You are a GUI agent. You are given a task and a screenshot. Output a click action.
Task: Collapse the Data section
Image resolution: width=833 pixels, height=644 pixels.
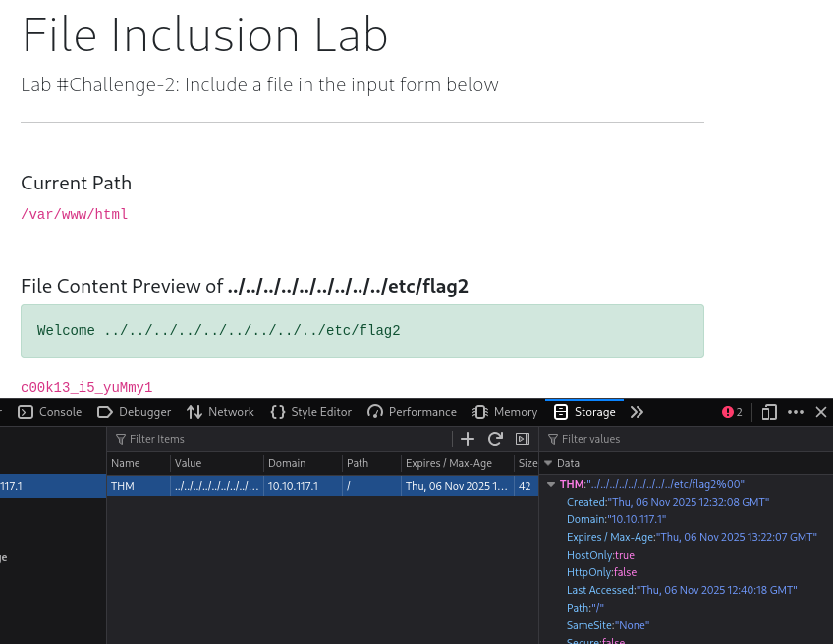[548, 463]
